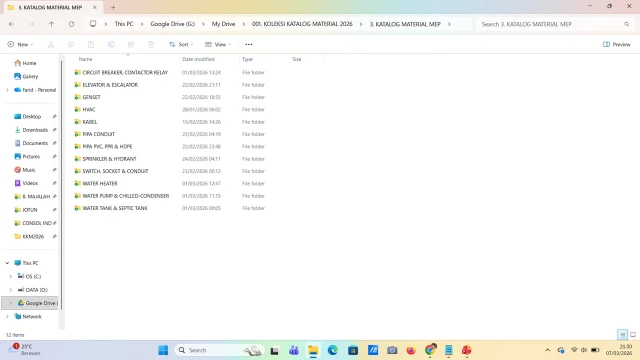
Task: Click the Paste clipboard icon
Action: click(91, 44)
